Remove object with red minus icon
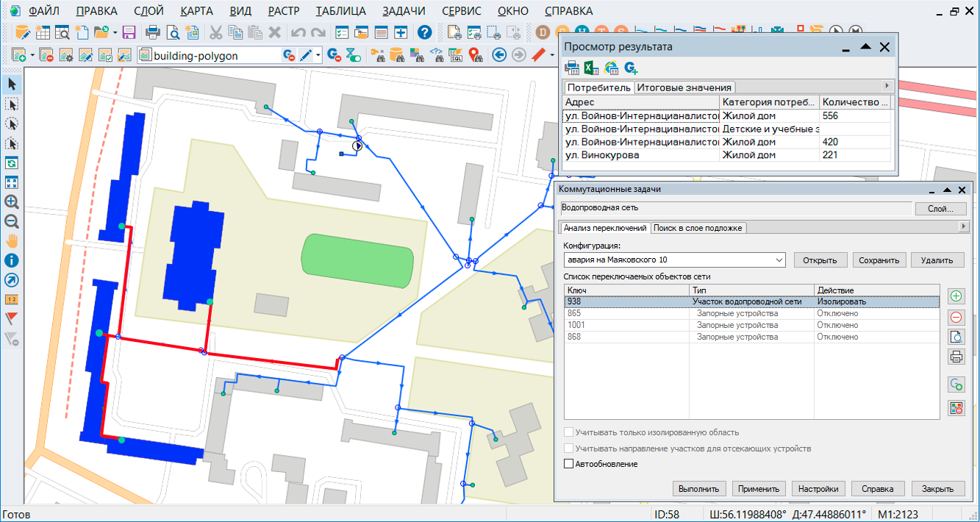Screen dimensions: 980x522 (956, 318)
